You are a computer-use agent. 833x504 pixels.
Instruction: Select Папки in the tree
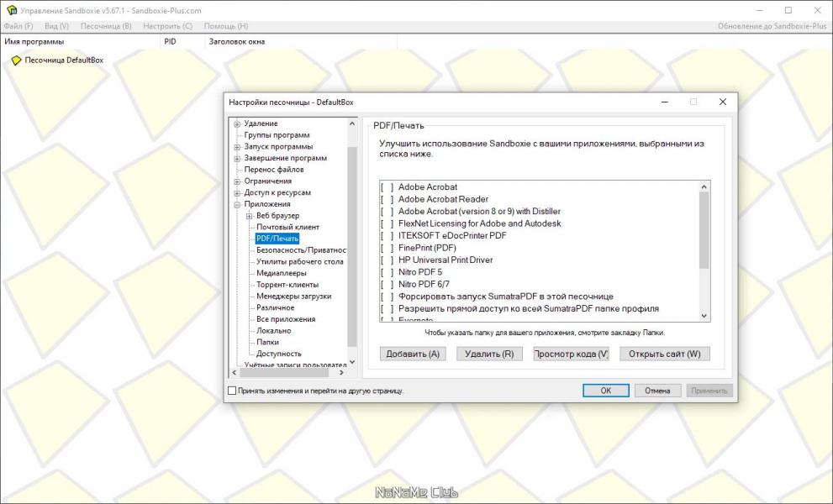coord(267,343)
